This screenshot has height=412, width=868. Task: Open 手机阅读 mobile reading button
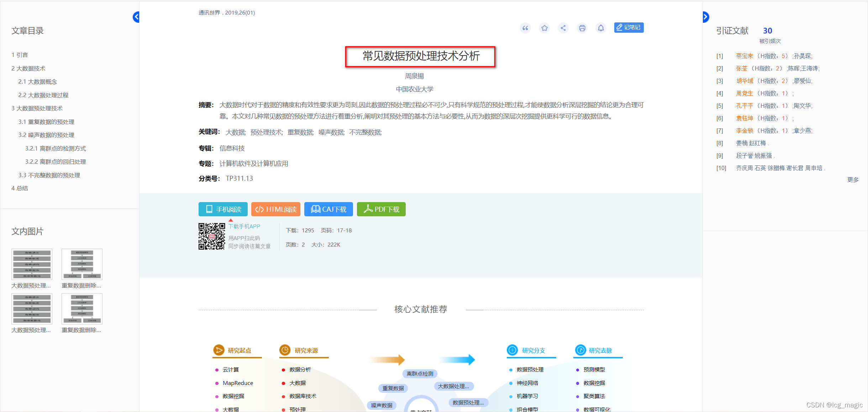(223, 209)
